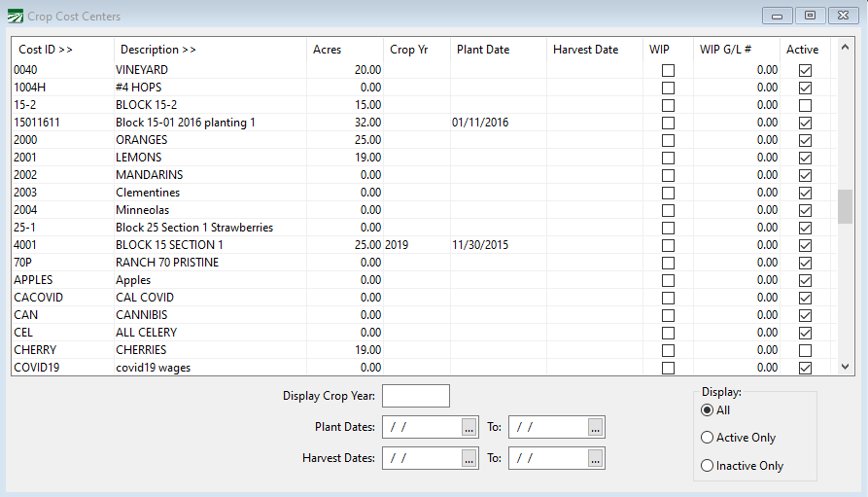Screen dimensions: 868x497
Task: Check Active box for CHERRIES row
Action: 805,350
